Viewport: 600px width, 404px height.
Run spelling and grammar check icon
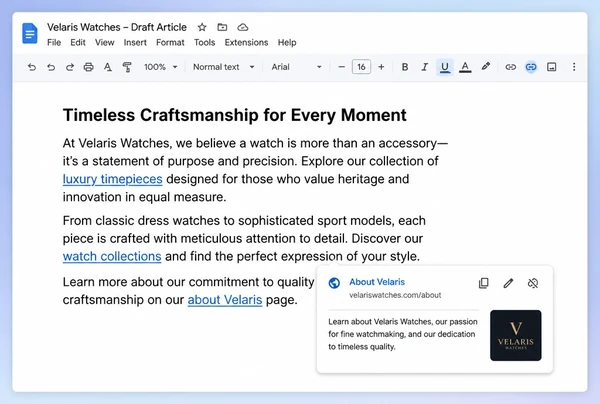108,67
